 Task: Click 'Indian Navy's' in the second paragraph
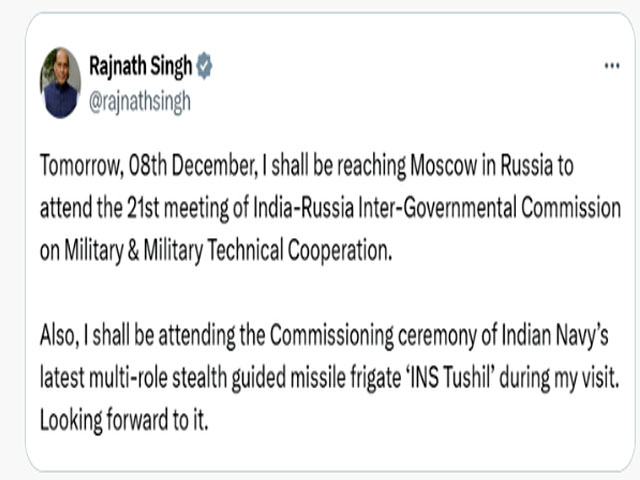(555, 336)
